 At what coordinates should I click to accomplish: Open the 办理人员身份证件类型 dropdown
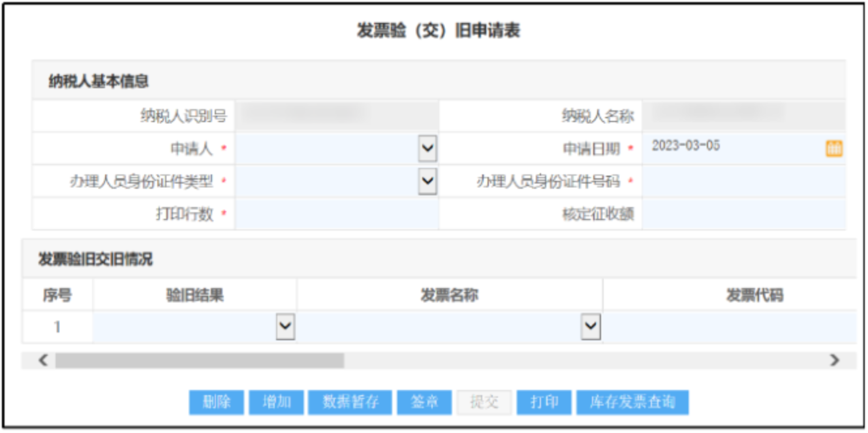[x=427, y=181]
